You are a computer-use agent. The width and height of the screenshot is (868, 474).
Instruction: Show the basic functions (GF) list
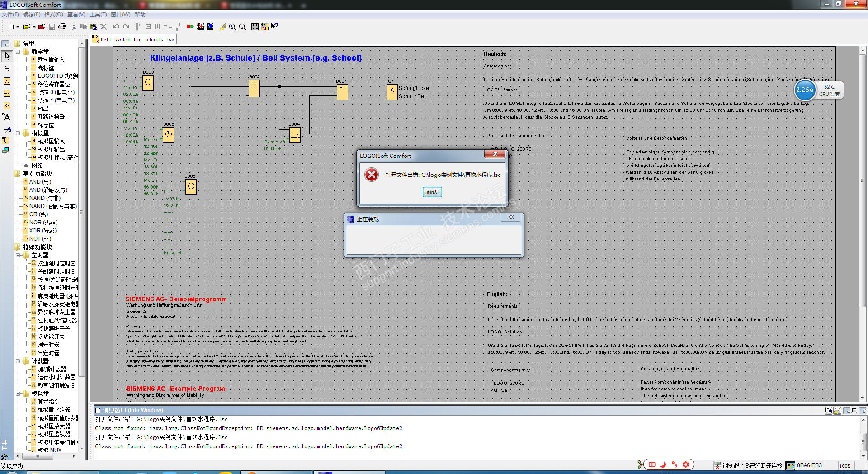coord(7,93)
